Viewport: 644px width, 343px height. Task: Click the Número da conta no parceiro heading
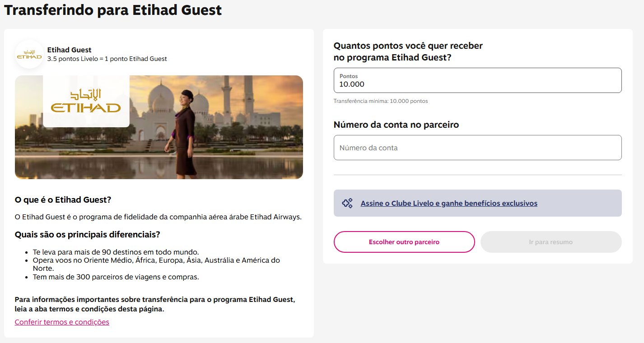pyautogui.click(x=396, y=125)
